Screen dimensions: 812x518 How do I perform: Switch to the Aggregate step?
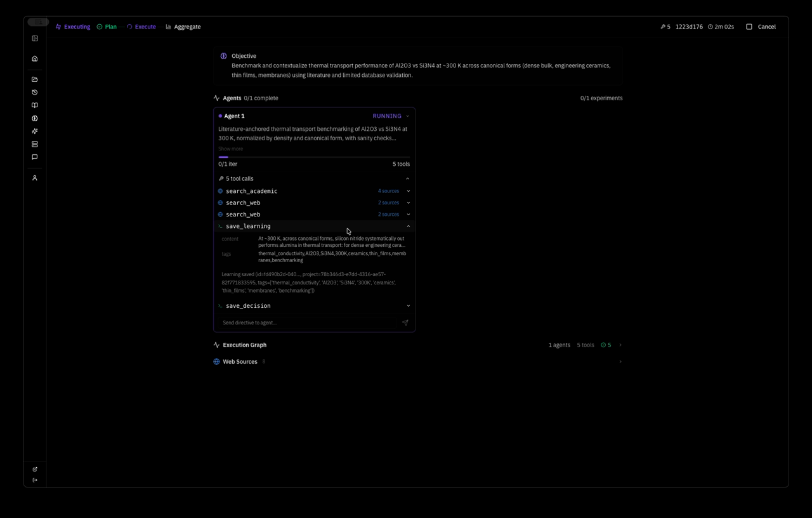coord(187,27)
